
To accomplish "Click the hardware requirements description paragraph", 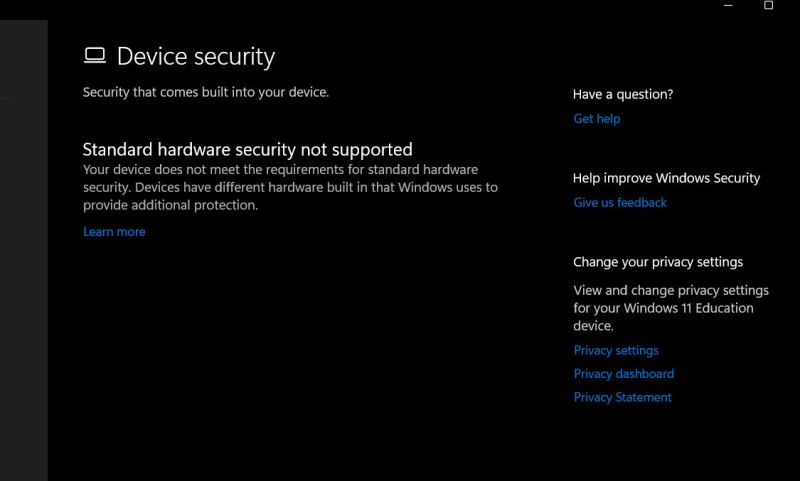I will coord(290,188).
